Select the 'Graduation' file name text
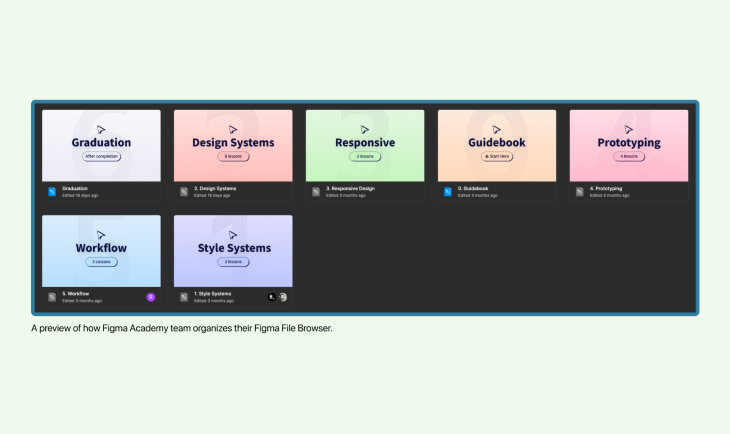Viewport: 730px width, 434px height. click(75, 189)
